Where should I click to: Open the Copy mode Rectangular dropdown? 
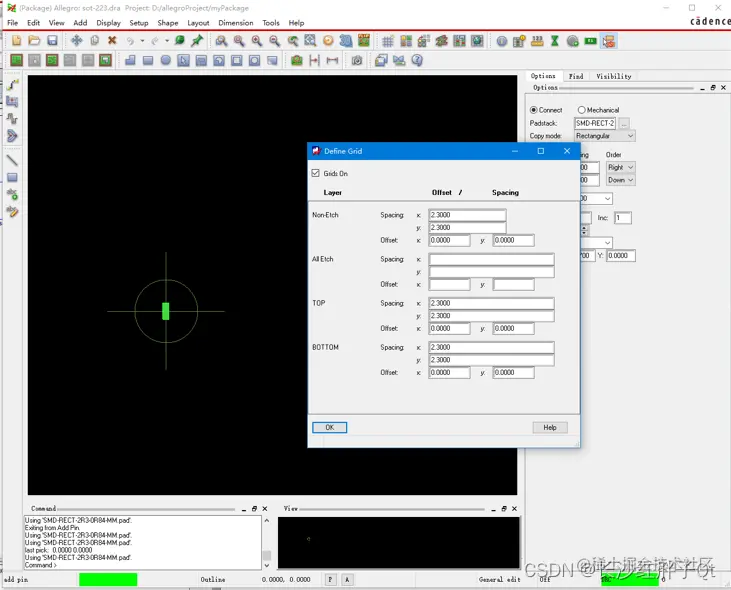605,136
